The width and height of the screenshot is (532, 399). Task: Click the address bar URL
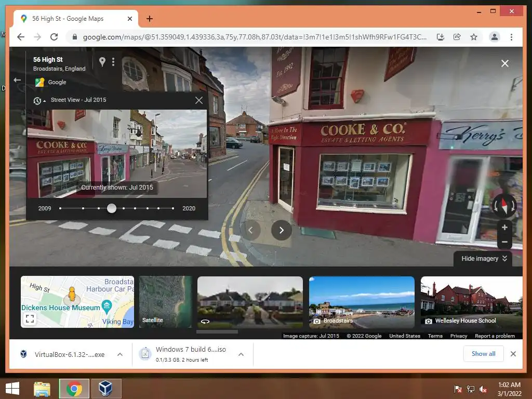pos(255,37)
